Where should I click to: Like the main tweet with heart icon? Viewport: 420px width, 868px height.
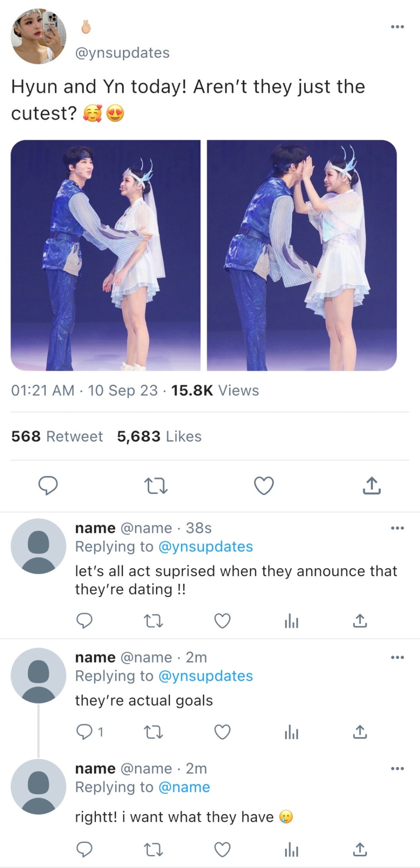pos(264,486)
